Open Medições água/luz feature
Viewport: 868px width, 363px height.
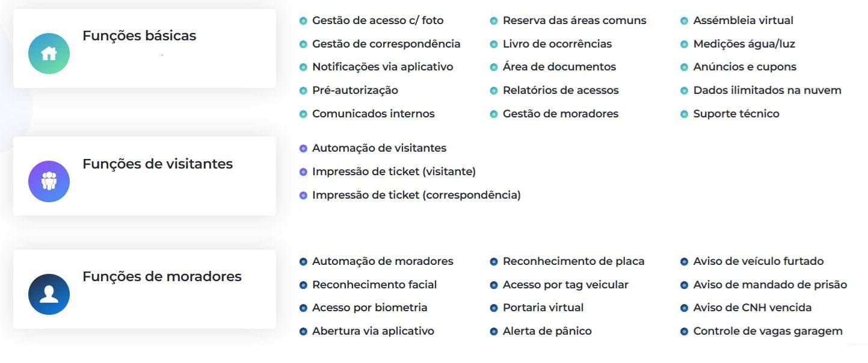[x=743, y=44]
